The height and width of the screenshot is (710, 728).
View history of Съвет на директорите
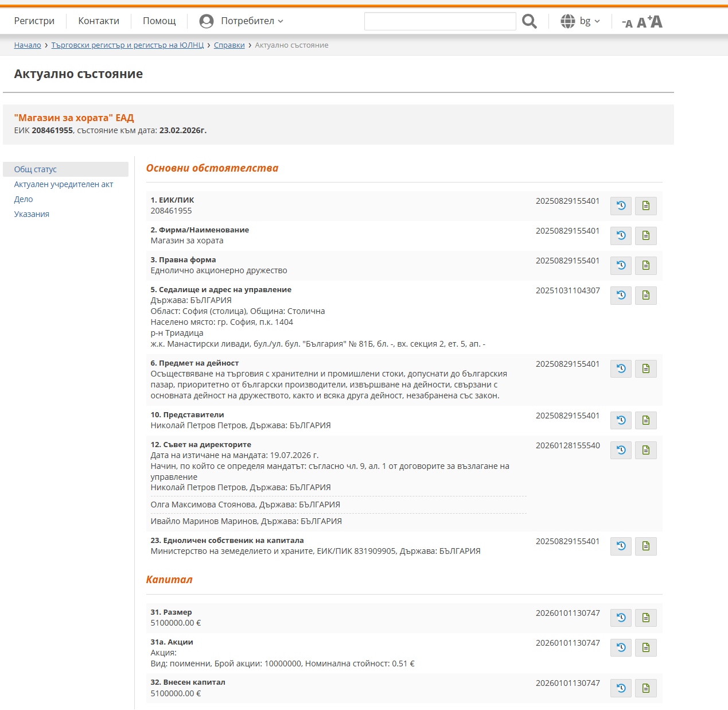[621, 451]
